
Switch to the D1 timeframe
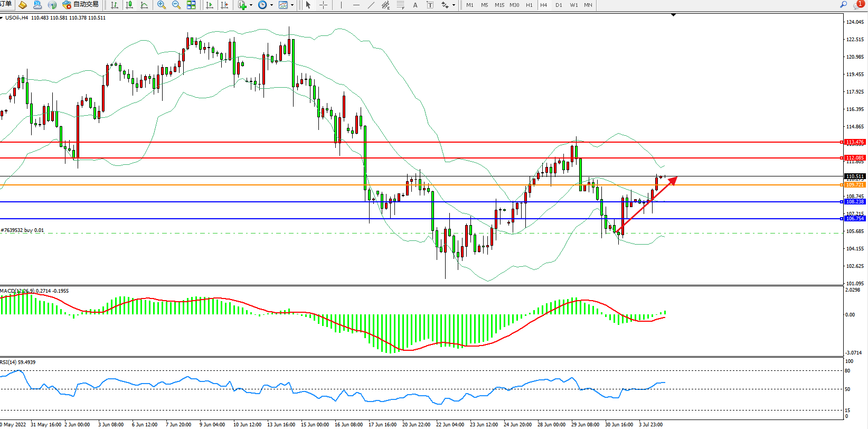[x=559, y=5]
